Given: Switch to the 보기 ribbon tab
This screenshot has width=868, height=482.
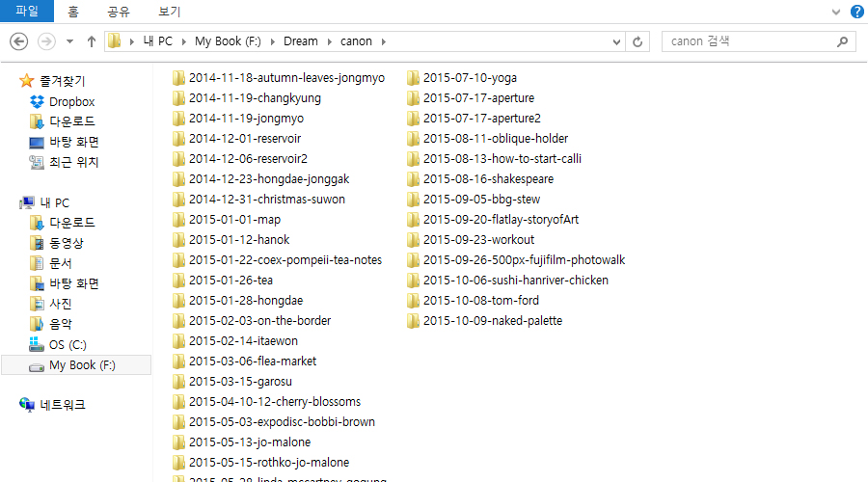Looking at the screenshot, I should (169, 12).
